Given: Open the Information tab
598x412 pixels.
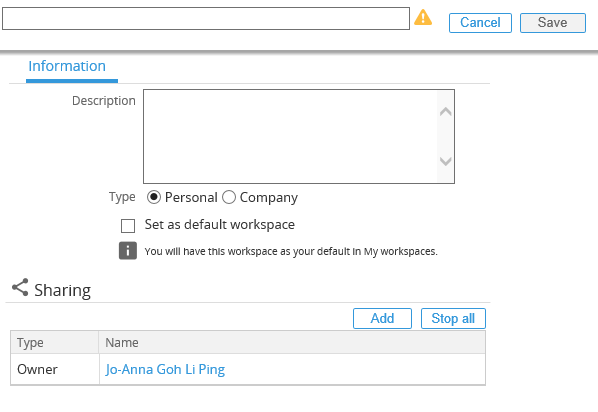Looking at the screenshot, I should [x=67, y=66].
